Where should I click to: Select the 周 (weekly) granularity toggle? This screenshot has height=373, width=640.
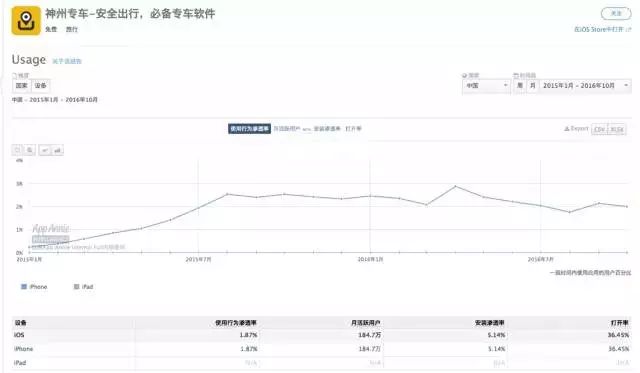point(520,86)
